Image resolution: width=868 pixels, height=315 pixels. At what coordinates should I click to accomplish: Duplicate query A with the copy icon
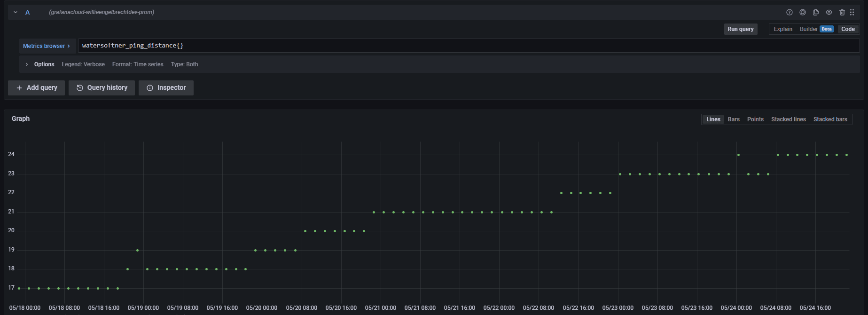coord(816,12)
